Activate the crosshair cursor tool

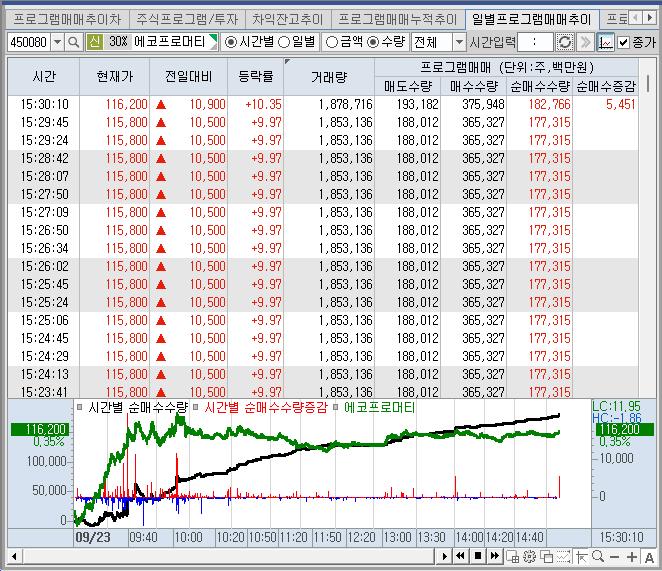581,557
